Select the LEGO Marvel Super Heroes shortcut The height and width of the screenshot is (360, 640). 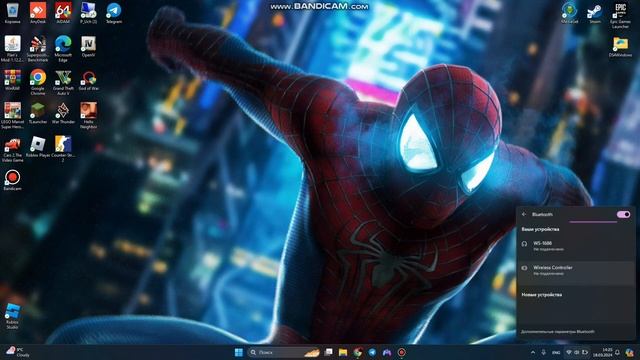point(12,116)
